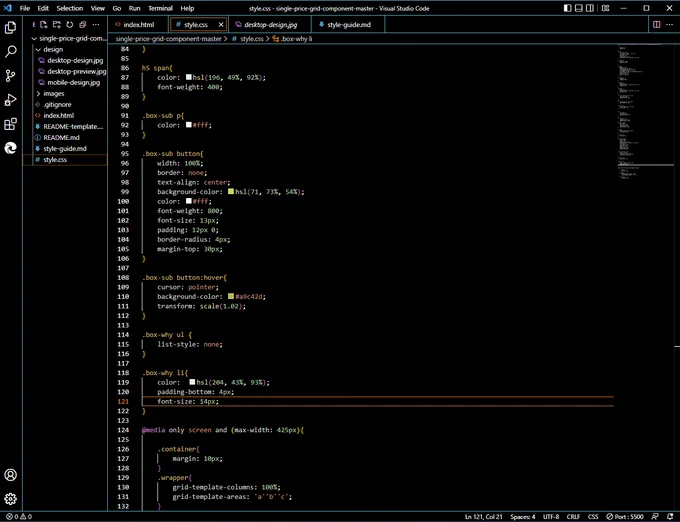Click the Go Live Port: 5500 status item
Image resolution: width=680 pixels, height=522 pixels.
(625, 517)
